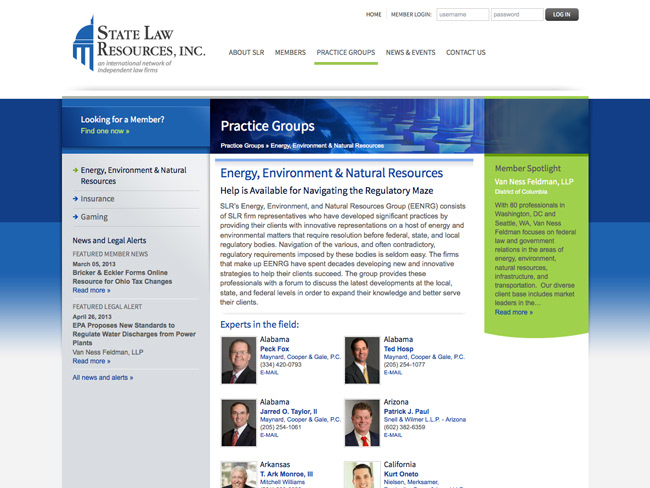Click Peck Fox's photo thumbnail

(239, 360)
